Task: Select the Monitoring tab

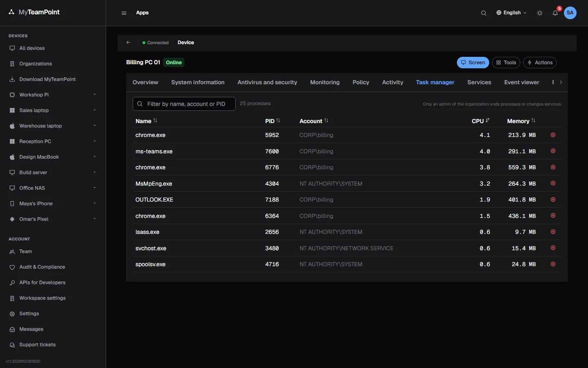Action: [325, 82]
